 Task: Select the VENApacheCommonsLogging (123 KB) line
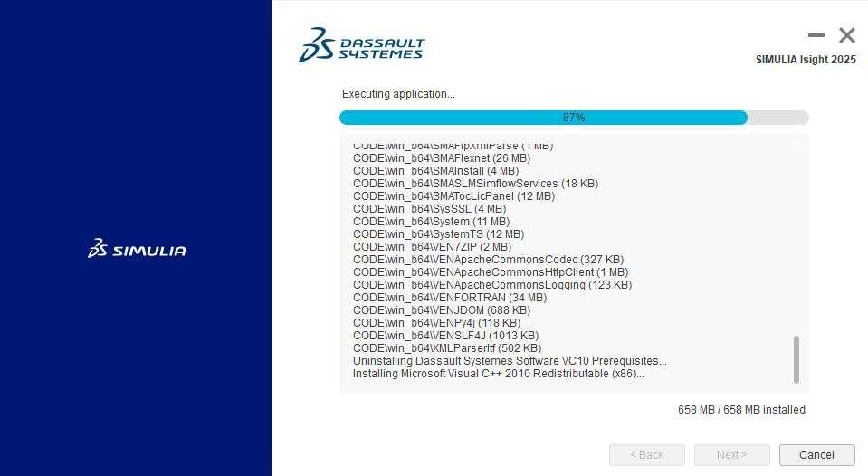(x=492, y=286)
